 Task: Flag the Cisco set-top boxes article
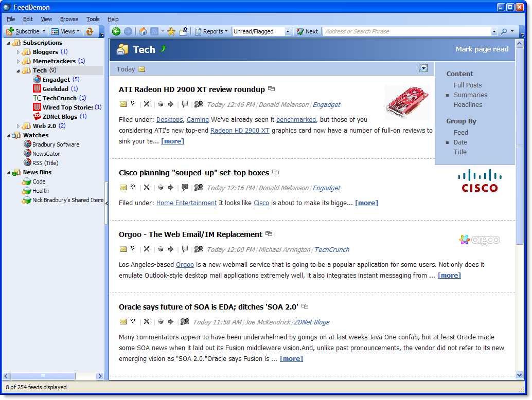[x=133, y=188]
